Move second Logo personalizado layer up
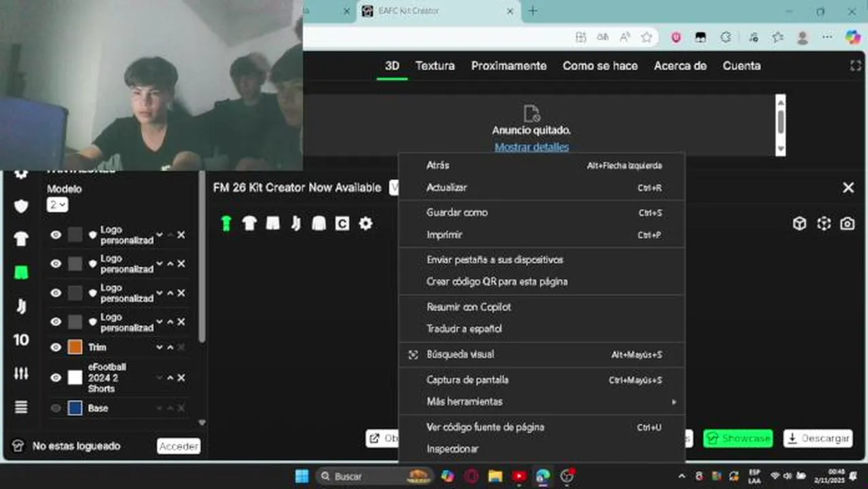 [x=170, y=264]
